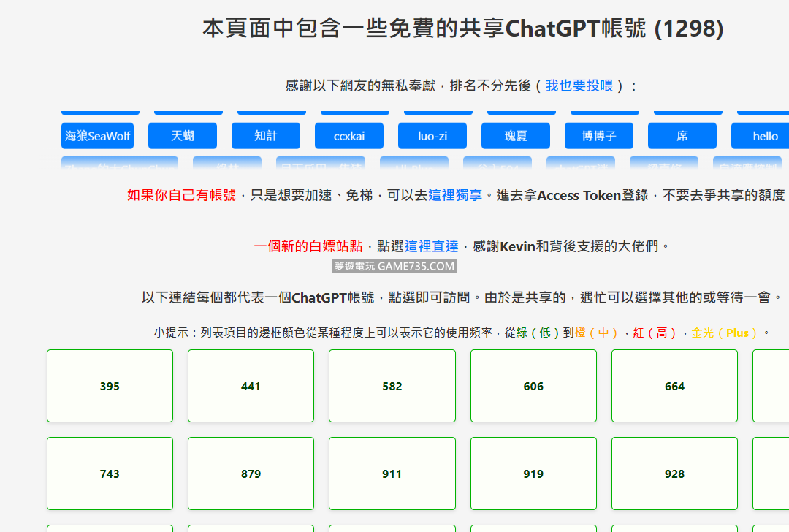Open shared account 911
Screen dimensions: 789x532
[392, 474]
